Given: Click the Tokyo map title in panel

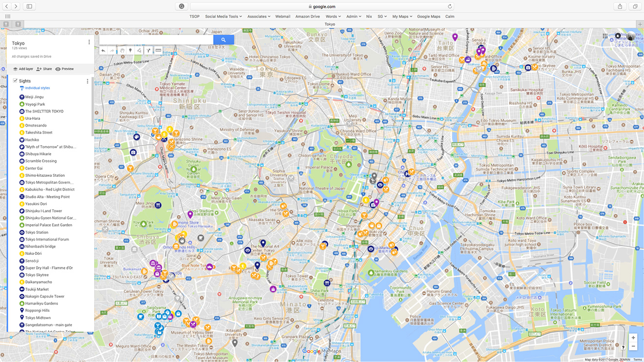Looking at the screenshot, I should [x=18, y=43].
